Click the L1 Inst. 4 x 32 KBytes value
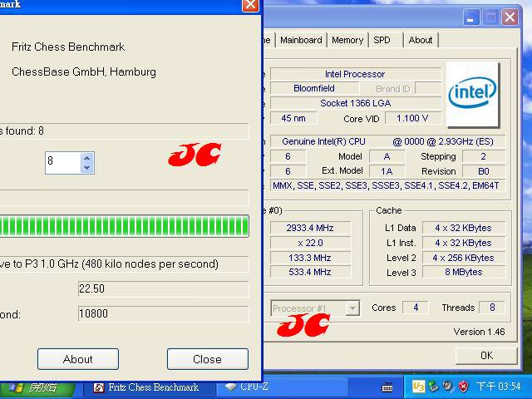 pos(464,243)
